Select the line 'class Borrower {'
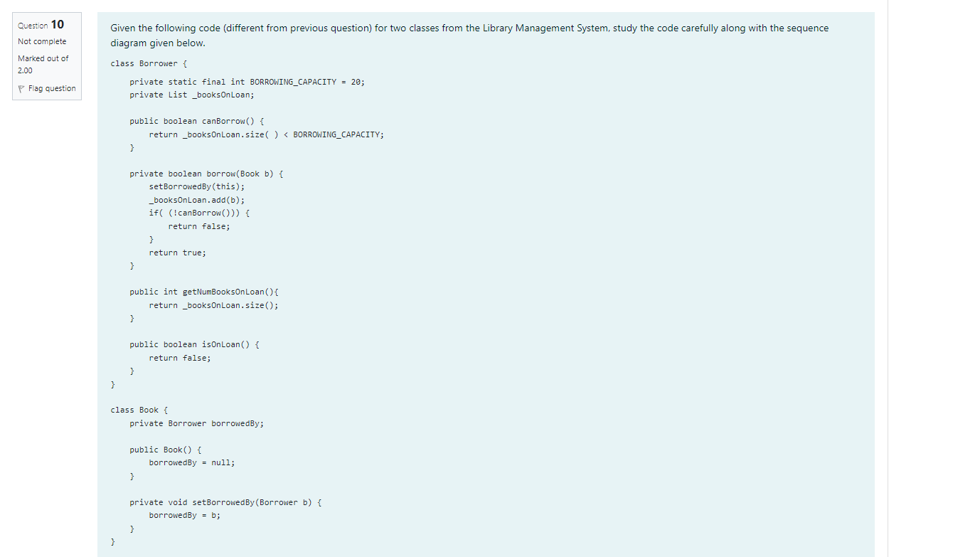The image size is (980, 557). (x=147, y=63)
